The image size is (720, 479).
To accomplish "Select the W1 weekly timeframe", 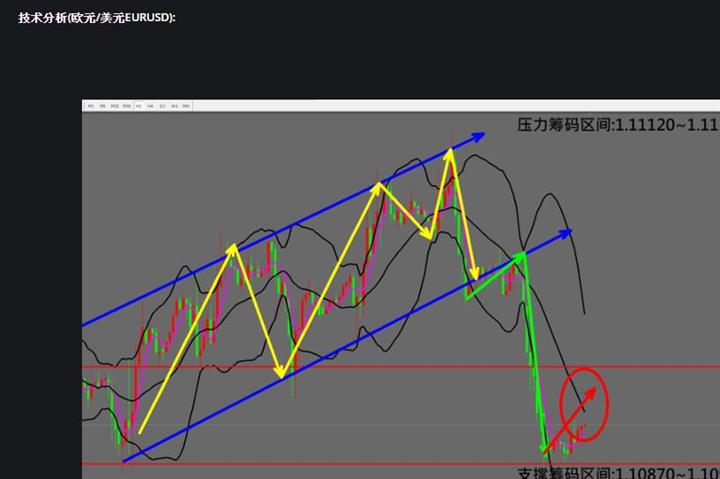I will coord(175,106).
